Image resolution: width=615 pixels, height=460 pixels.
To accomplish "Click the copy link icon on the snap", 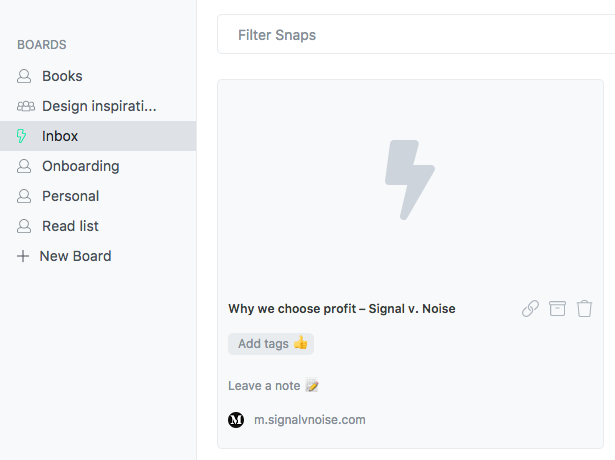I will click(x=530, y=308).
